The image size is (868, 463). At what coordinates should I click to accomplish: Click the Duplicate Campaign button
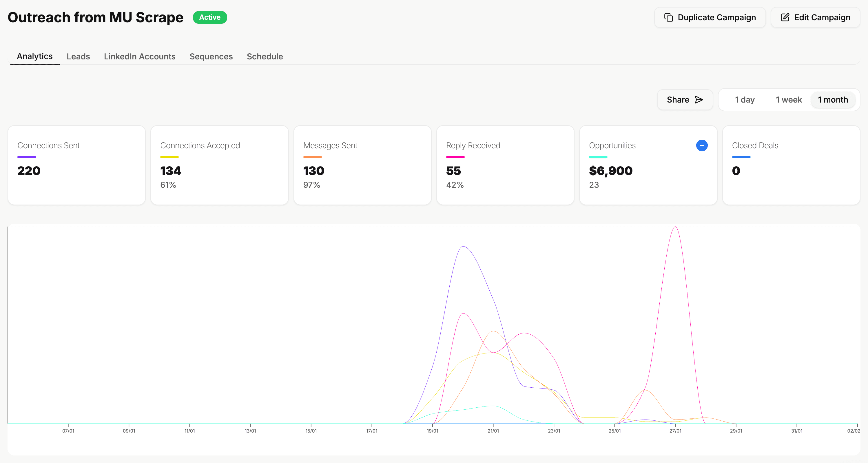710,17
